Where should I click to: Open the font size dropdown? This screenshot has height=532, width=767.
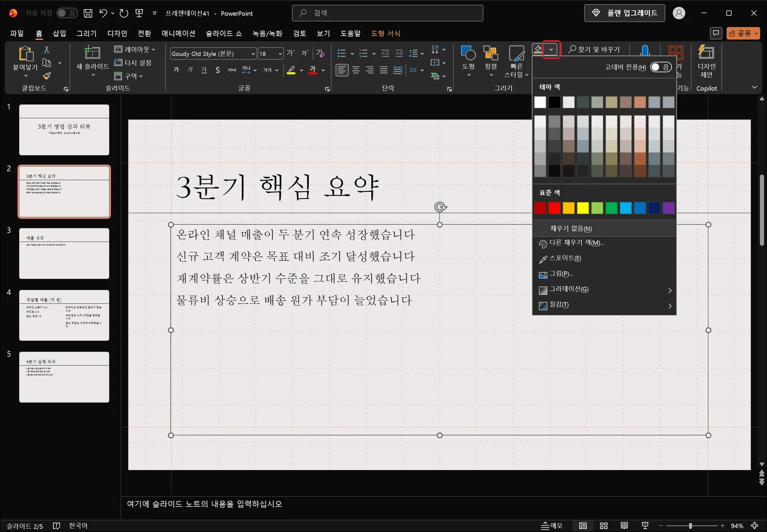[x=280, y=54]
